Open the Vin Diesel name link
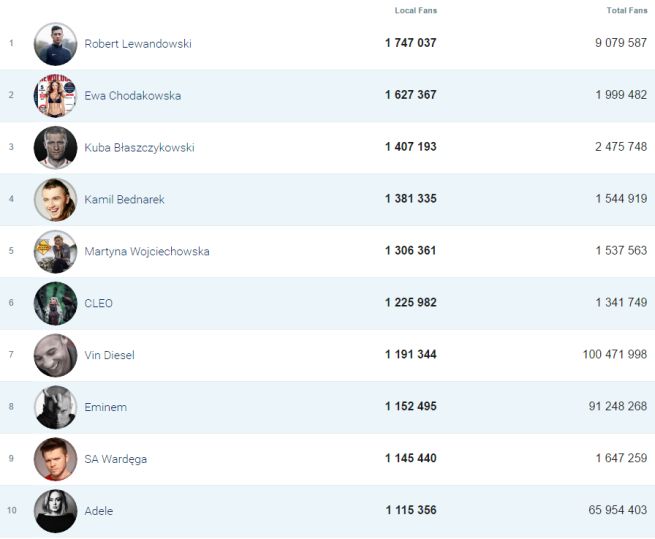The image size is (655, 539). coord(109,356)
